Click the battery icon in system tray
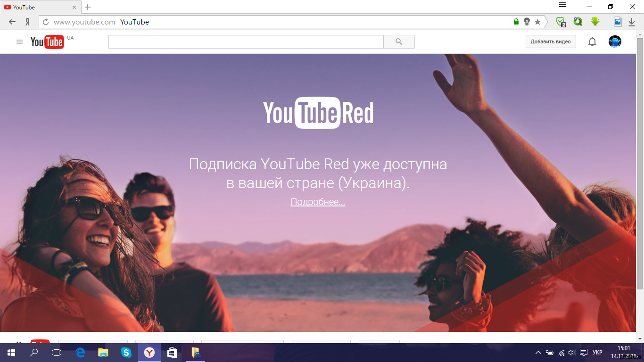 [550, 353]
